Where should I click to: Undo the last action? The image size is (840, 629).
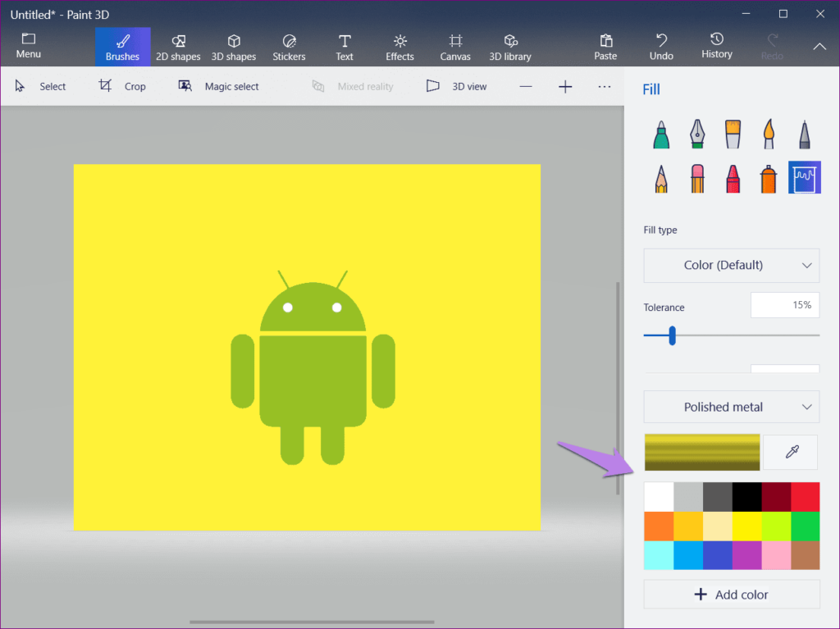(661, 47)
